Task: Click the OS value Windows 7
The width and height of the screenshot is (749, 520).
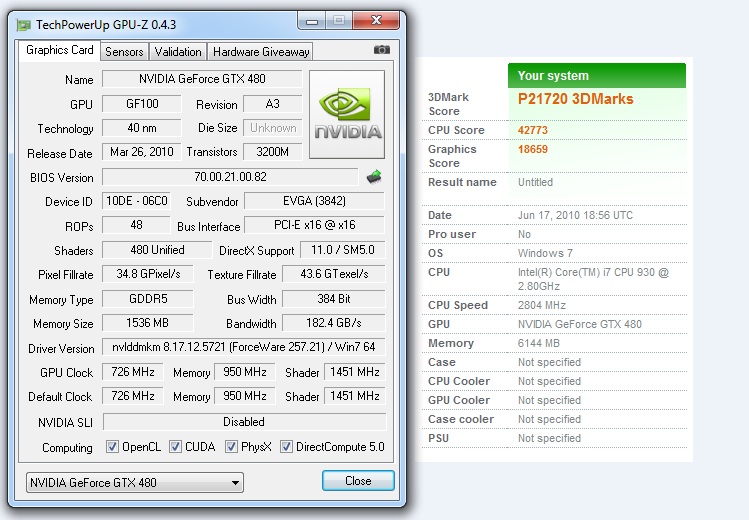Action: (x=545, y=253)
